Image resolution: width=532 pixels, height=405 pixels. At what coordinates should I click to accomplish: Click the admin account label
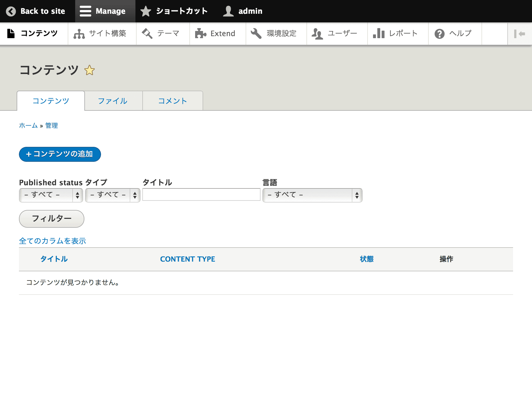(250, 11)
